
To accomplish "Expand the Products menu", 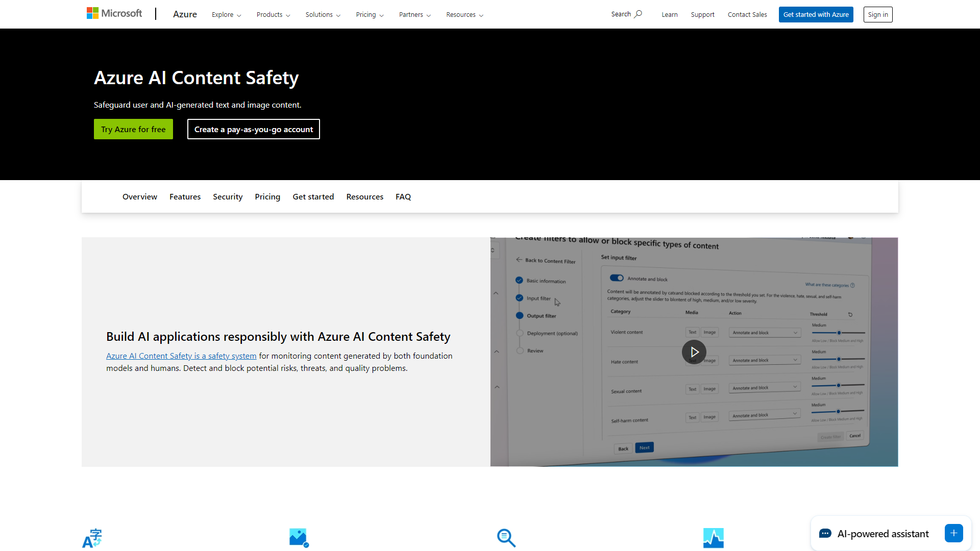I will point(273,14).
